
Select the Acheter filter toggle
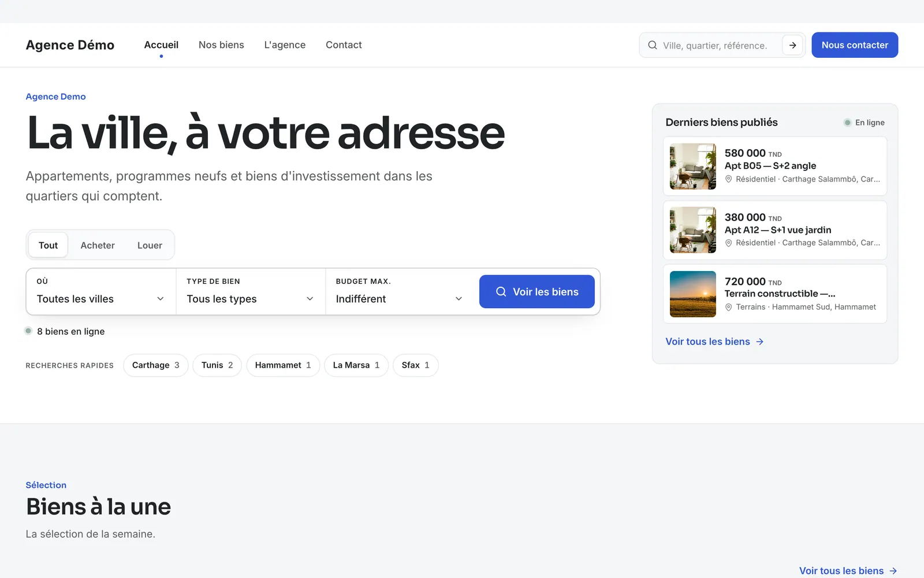[x=98, y=245]
